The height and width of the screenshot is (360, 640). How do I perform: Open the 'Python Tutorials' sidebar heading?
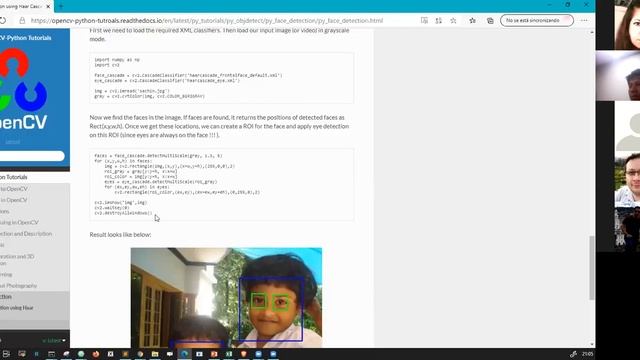[14, 177]
